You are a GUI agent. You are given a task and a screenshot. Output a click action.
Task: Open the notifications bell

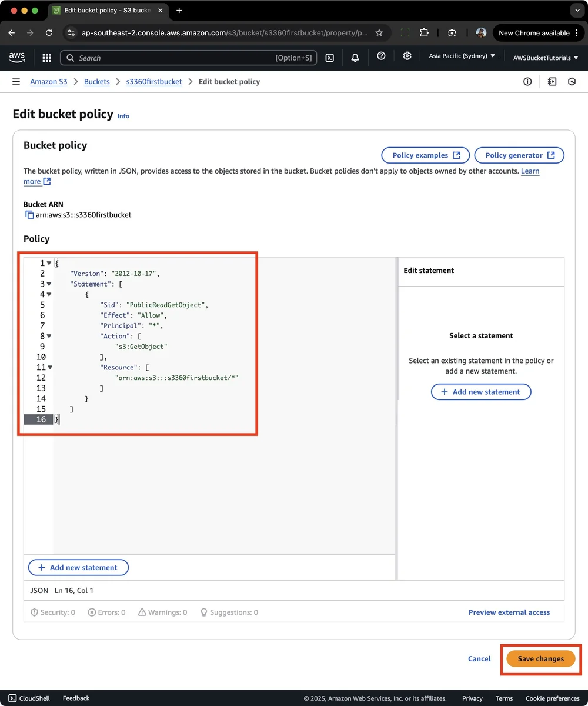[x=355, y=57]
